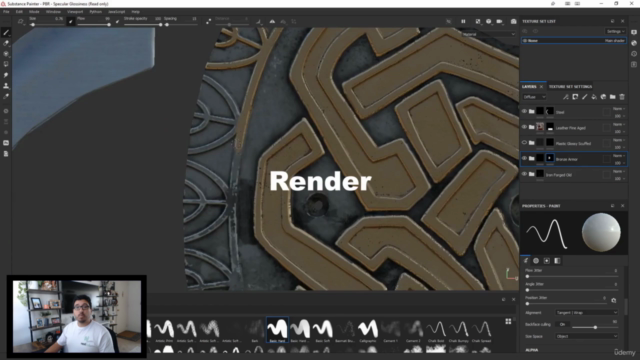Click the Stroke opacity slider

[x=142, y=24]
